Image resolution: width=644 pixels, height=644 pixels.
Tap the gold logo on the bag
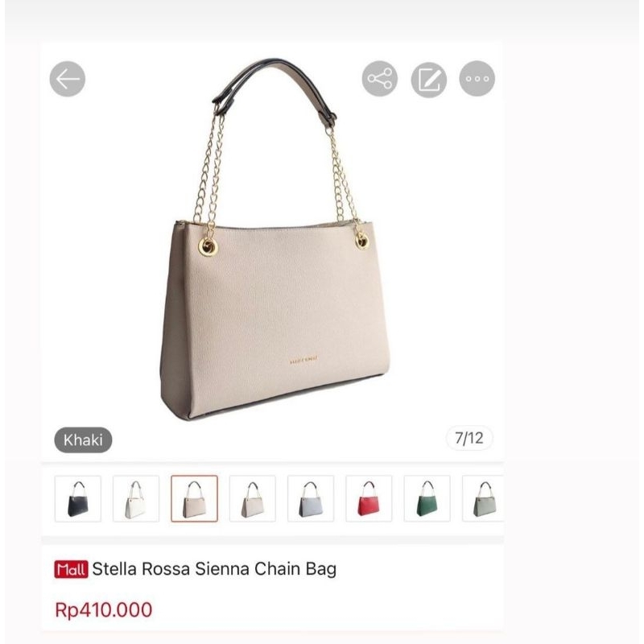pos(303,360)
